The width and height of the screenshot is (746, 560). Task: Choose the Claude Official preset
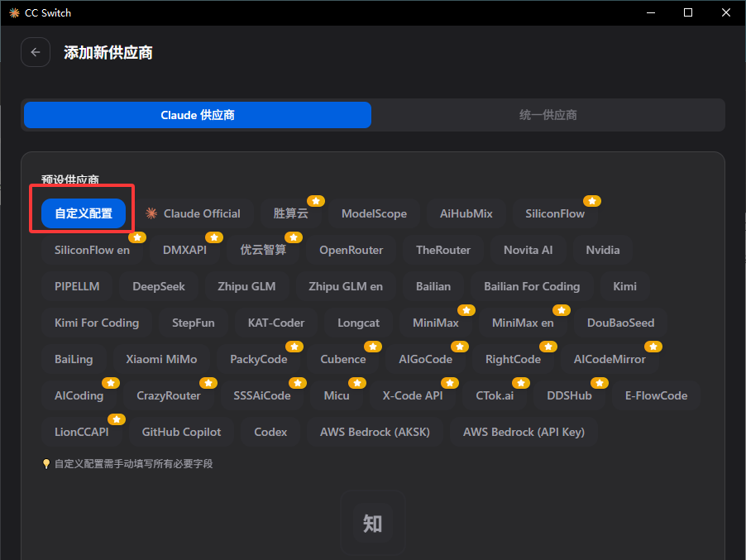[194, 213]
